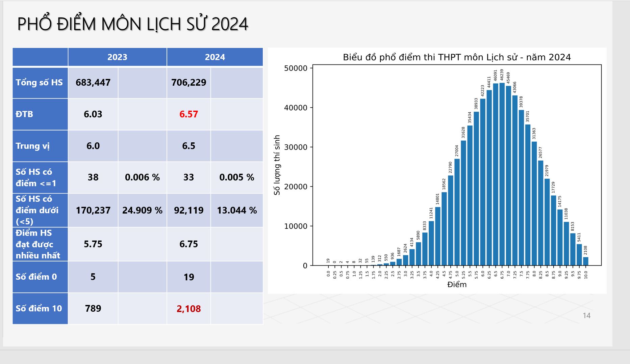Viewport: 630px width, 364px height.
Task: Select the red 2,108 value
Action: point(188,309)
